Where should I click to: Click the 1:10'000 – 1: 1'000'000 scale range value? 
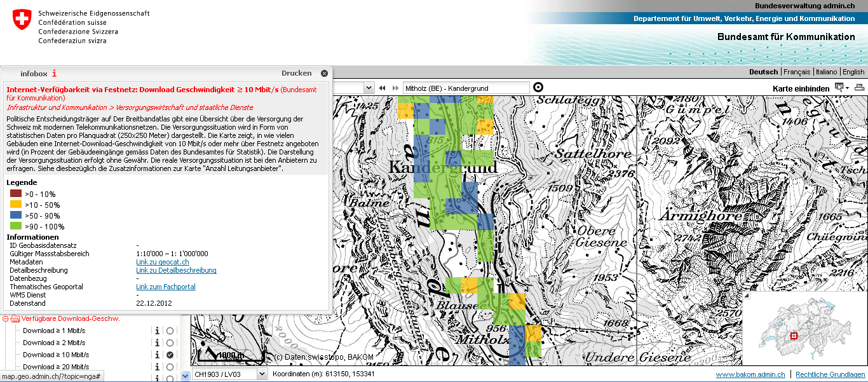(x=172, y=254)
